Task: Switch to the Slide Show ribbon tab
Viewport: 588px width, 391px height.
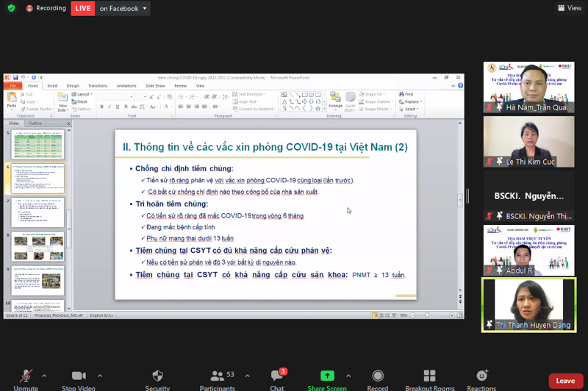Action: tap(155, 85)
